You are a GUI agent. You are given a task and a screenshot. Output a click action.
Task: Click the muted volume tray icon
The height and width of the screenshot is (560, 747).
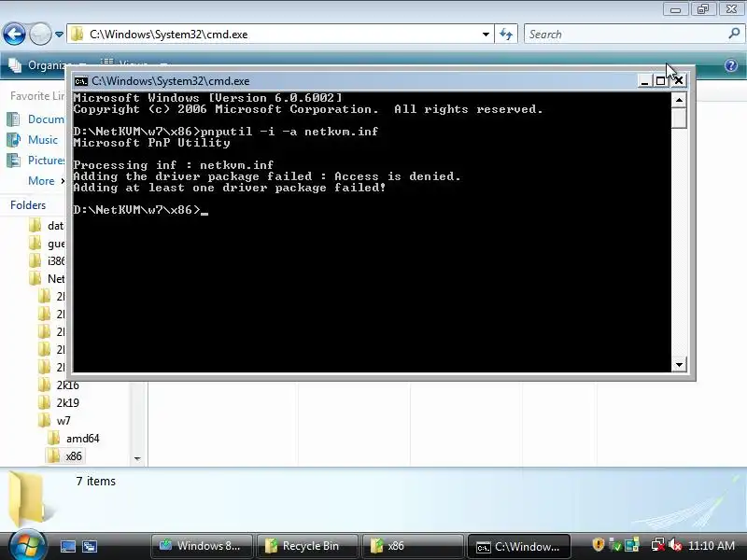point(674,545)
